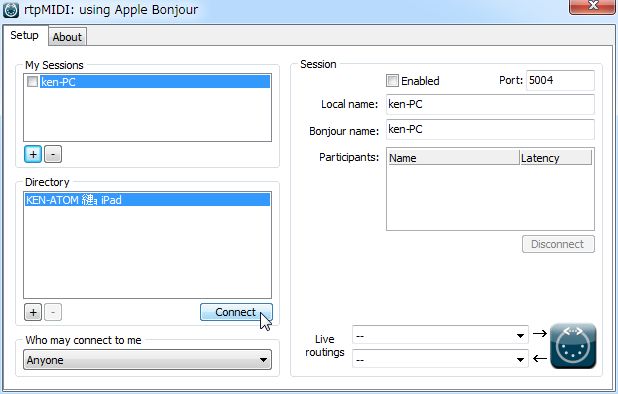Screen dimensions: 618x394
Task: Open the outgoing Live routings dropdown
Action: click(440, 335)
